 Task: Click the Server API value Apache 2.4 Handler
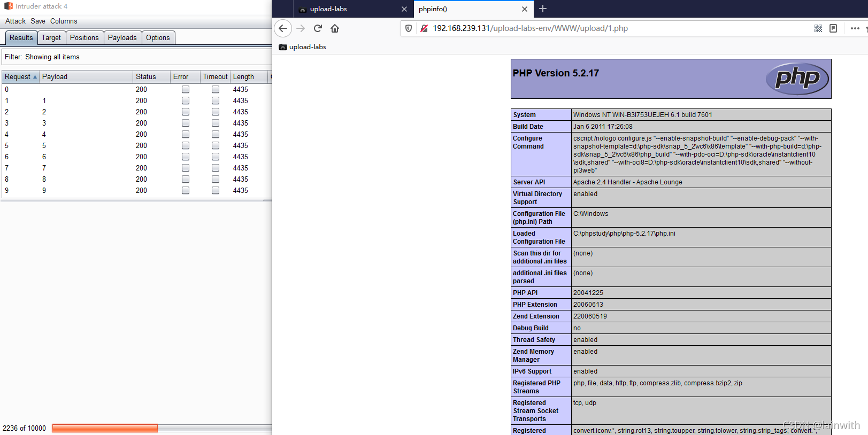pyautogui.click(x=627, y=182)
